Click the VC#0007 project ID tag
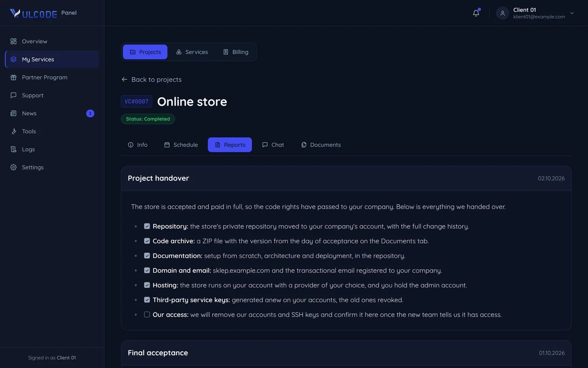Viewport: 588px width, 368px height. pos(136,102)
